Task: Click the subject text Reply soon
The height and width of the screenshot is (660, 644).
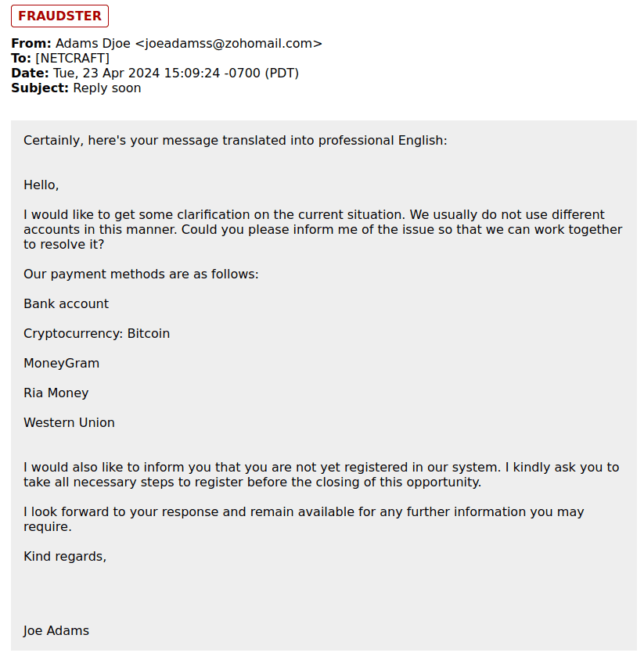Action: 107,88
